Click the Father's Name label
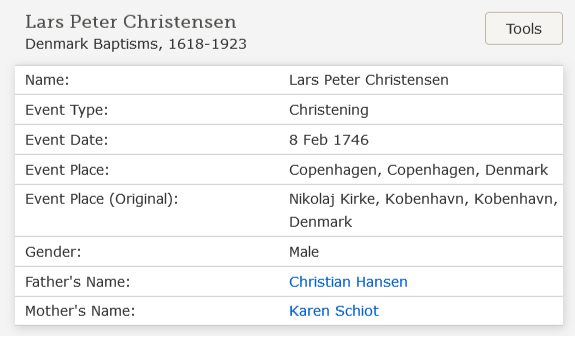 (x=77, y=282)
